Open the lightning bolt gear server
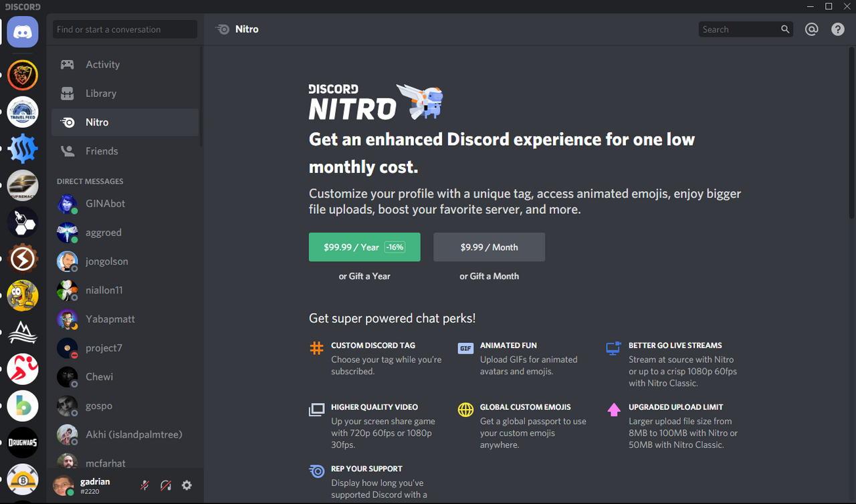856x504 pixels. pyautogui.click(x=23, y=259)
